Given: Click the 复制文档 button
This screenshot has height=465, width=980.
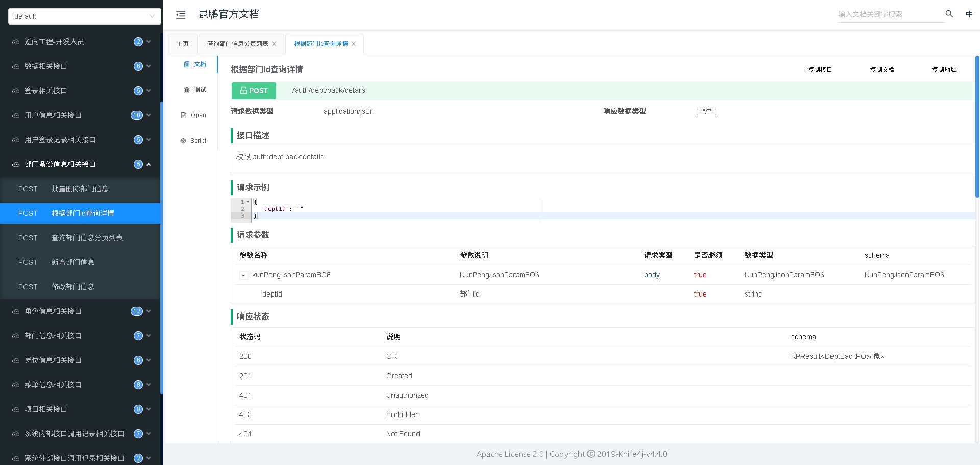Looking at the screenshot, I should click(882, 70).
